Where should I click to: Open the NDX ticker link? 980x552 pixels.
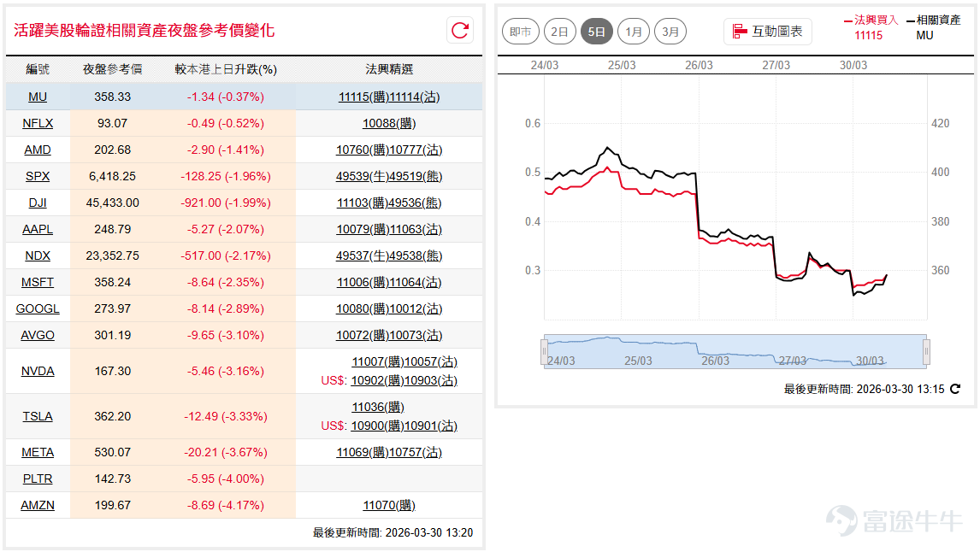(38, 255)
